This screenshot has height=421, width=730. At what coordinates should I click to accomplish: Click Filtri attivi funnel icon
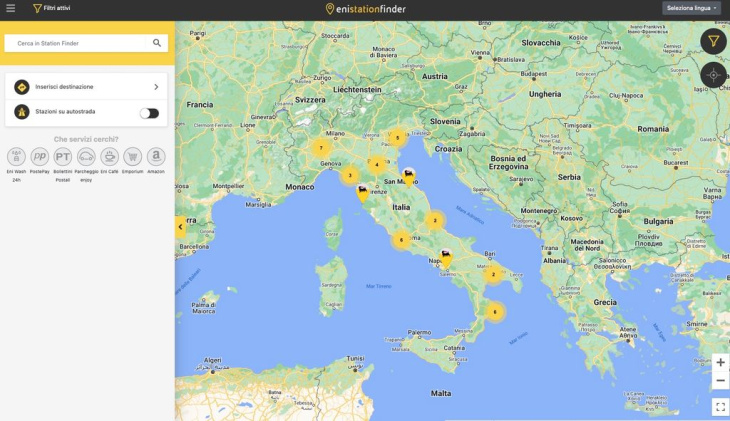(x=37, y=8)
